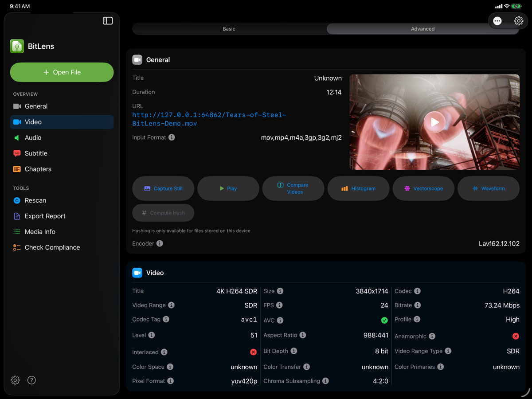Show info for Chroma Subsampling
The height and width of the screenshot is (399, 532).
point(325,381)
